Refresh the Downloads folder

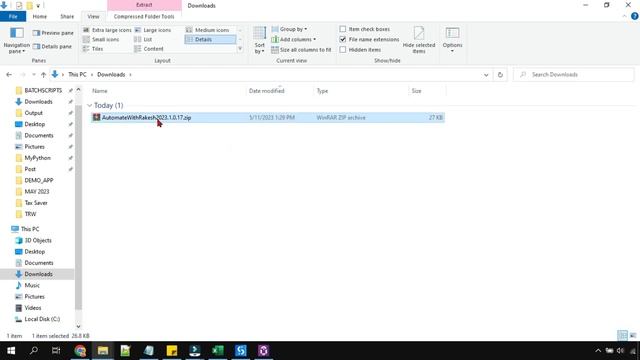500,75
